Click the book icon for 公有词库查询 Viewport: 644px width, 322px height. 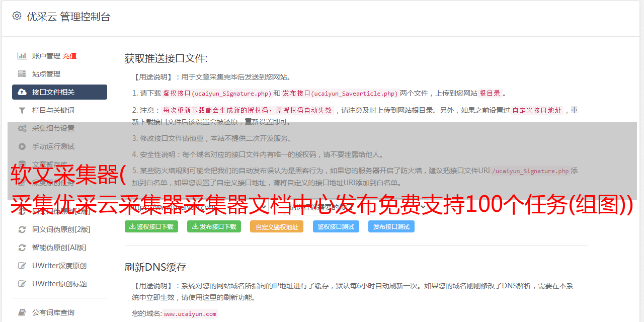coord(22,312)
